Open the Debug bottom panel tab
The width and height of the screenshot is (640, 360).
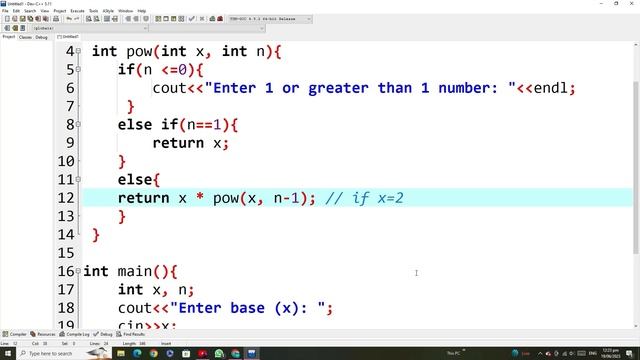click(x=103, y=334)
